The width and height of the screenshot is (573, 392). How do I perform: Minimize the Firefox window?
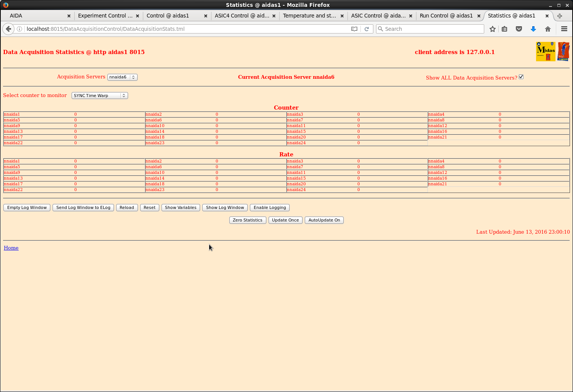pos(551,5)
